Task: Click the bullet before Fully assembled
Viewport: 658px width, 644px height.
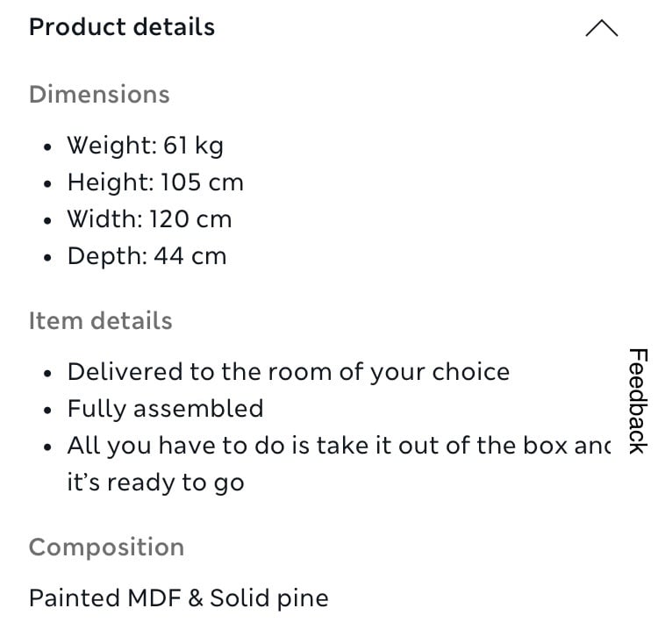Action: tap(47, 411)
